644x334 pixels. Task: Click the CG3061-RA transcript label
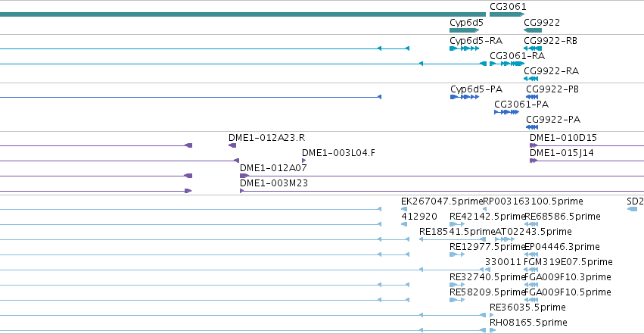(x=517, y=55)
